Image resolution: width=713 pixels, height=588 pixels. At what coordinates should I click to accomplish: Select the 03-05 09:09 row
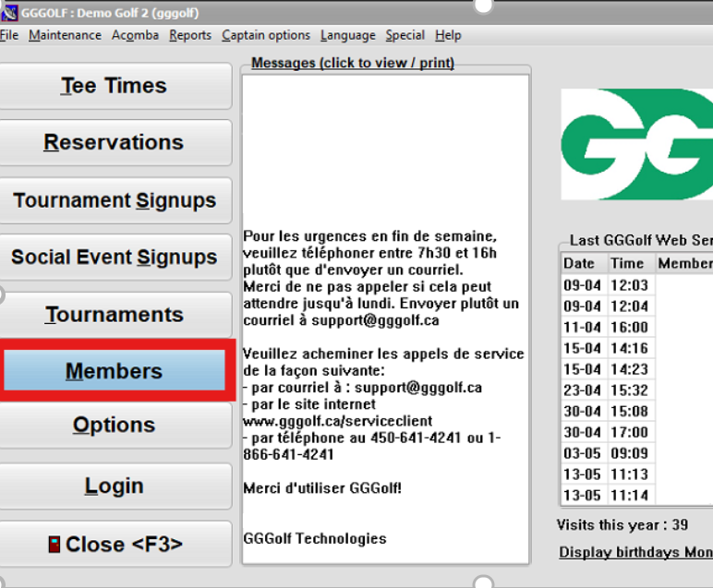click(x=636, y=453)
